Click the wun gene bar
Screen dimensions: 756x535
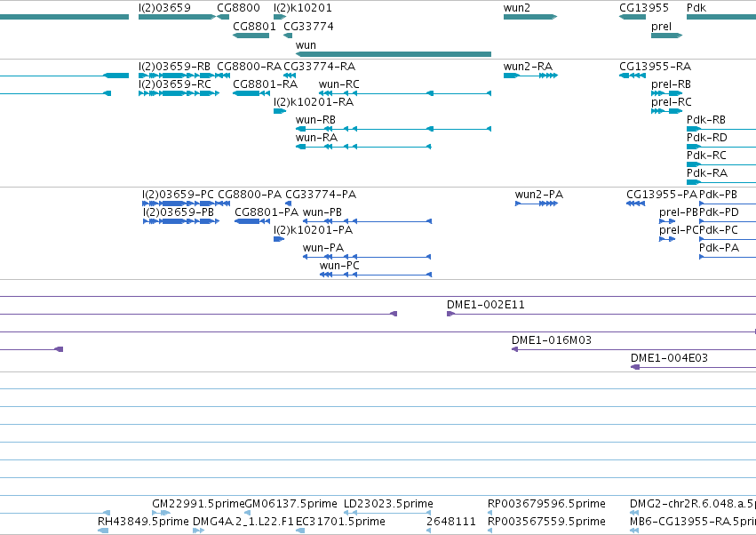pos(394,54)
